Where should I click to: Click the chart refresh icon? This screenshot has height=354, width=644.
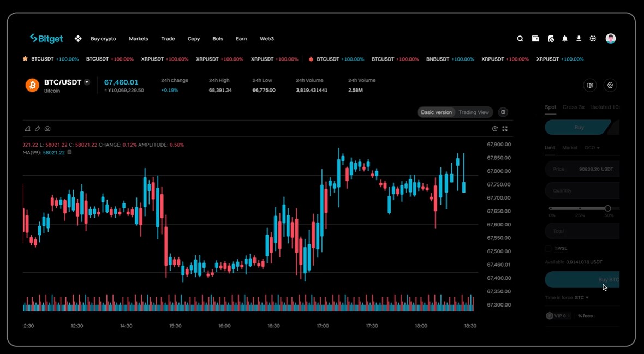tap(495, 129)
